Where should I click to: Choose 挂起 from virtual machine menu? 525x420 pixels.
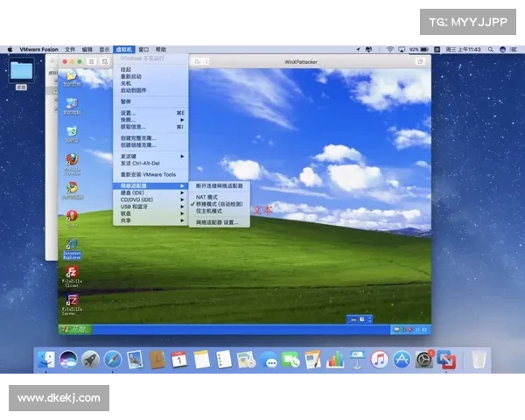(x=150, y=70)
